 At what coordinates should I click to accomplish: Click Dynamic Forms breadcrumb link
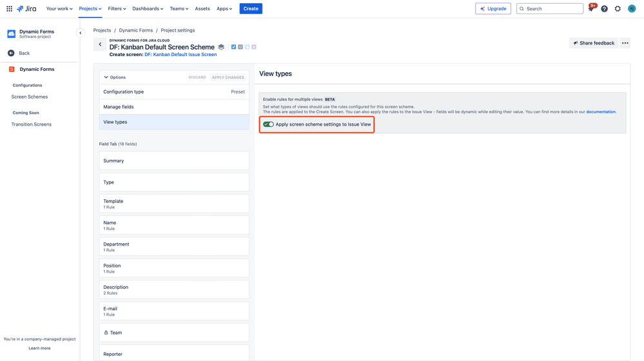coord(136,30)
